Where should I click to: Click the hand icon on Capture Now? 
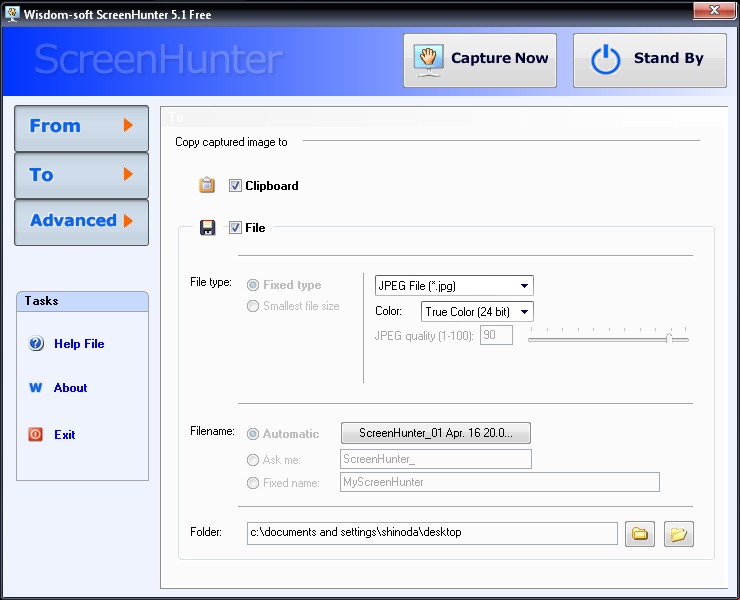click(428, 60)
